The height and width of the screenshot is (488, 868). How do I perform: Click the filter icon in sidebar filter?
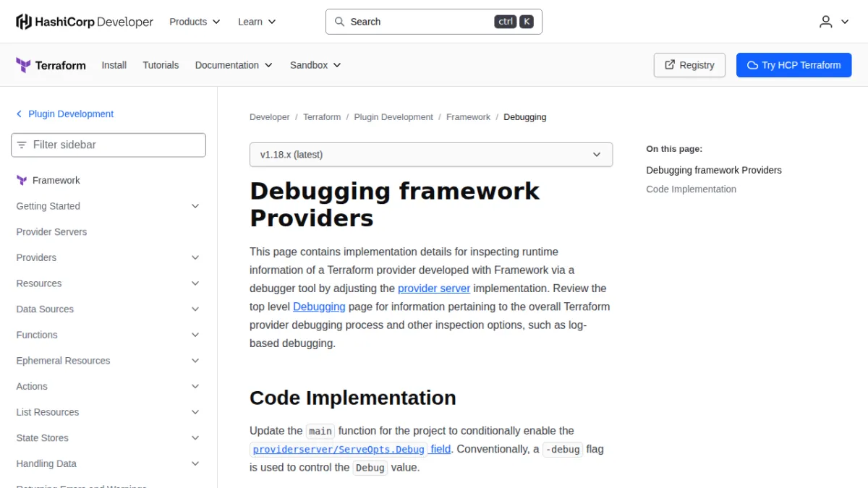pos(22,145)
